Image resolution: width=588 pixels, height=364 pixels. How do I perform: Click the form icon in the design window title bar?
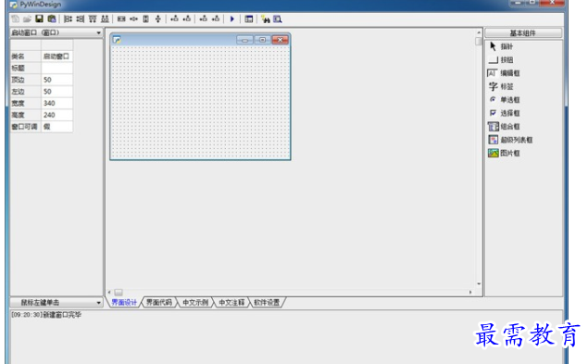pyautogui.click(x=117, y=40)
